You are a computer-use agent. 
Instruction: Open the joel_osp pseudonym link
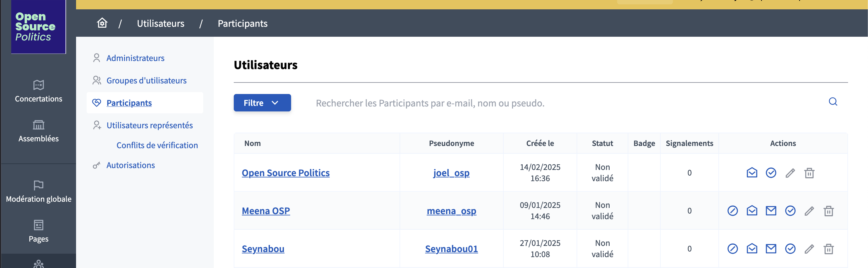tap(451, 173)
